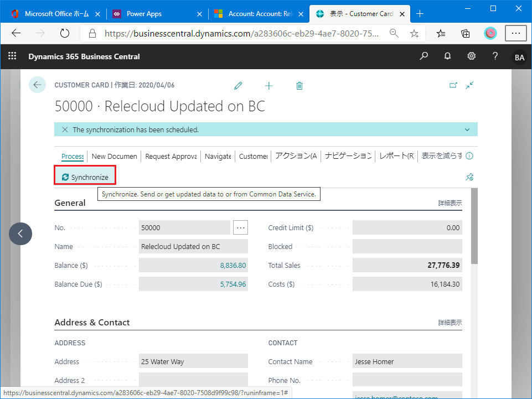
Task: Click the collapse page arrows icon
Action: tap(469, 85)
